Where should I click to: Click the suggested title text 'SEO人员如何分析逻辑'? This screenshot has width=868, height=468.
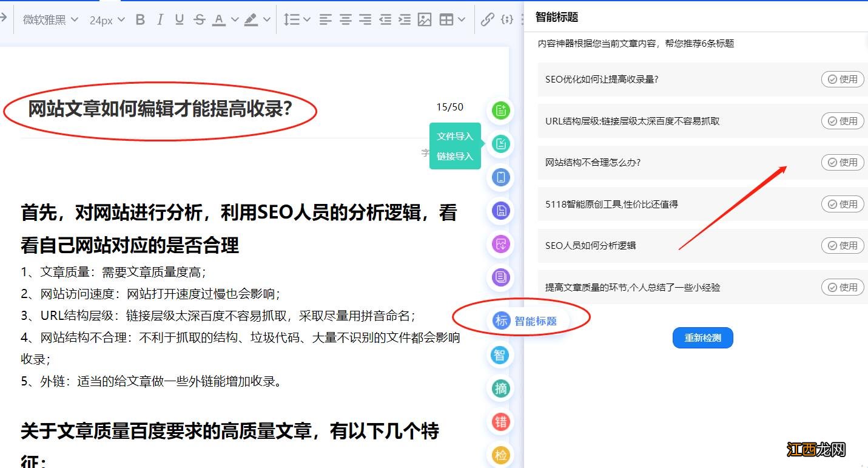(x=590, y=245)
